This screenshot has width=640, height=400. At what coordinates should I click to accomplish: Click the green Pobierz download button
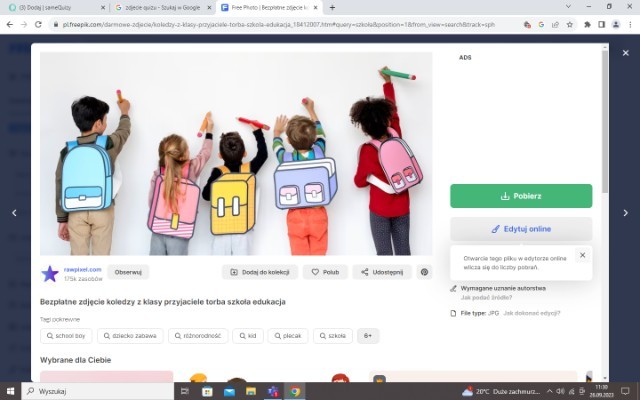click(520, 195)
